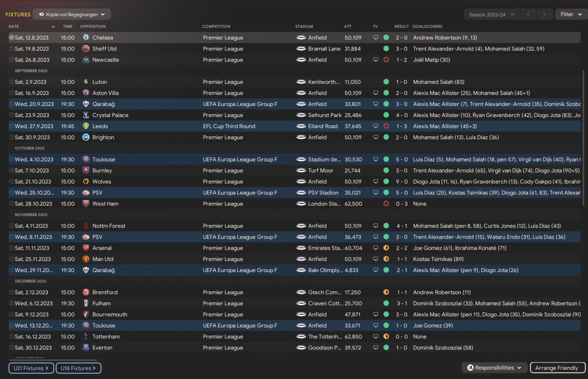Click the Bournemouth club badge
Viewport: 588px width, 379px height.
pos(86,315)
